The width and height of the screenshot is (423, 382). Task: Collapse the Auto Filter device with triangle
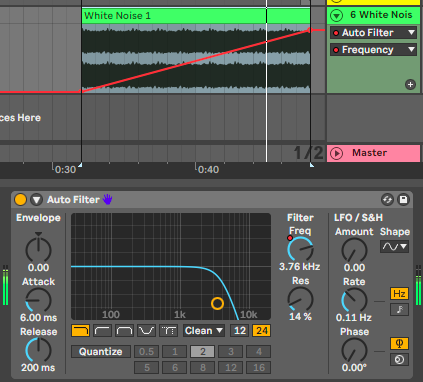[36, 200]
